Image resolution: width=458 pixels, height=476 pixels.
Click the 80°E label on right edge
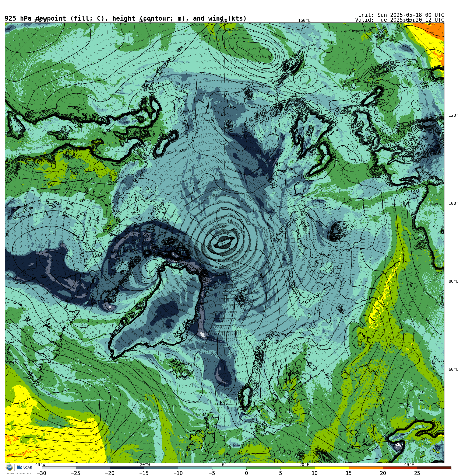coord(453,281)
